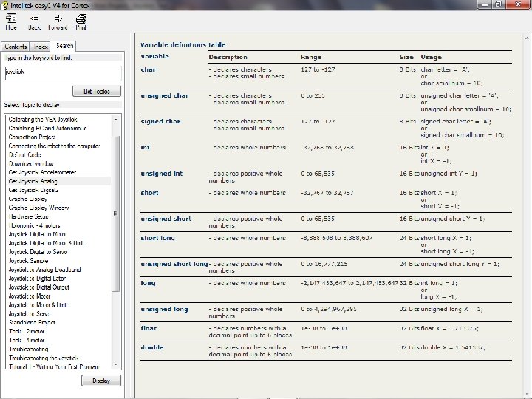This screenshot has height=399, width=532.
Task: Click the float variable name
Action: click(149, 328)
